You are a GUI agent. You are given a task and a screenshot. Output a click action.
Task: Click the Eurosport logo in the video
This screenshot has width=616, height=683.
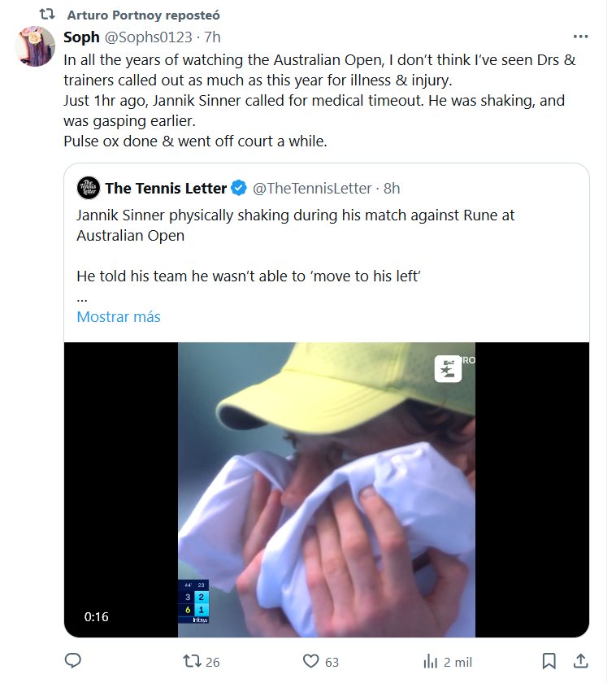click(449, 368)
